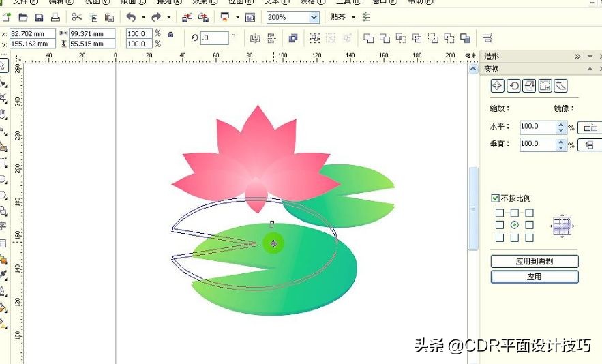
Task: Create a boundary around selected objects
Action: pyautogui.click(x=466, y=38)
